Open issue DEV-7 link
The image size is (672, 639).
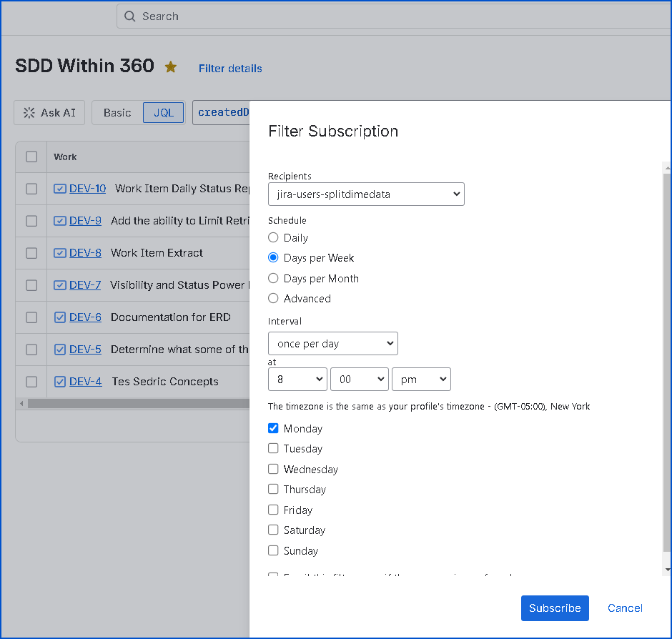pos(85,285)
